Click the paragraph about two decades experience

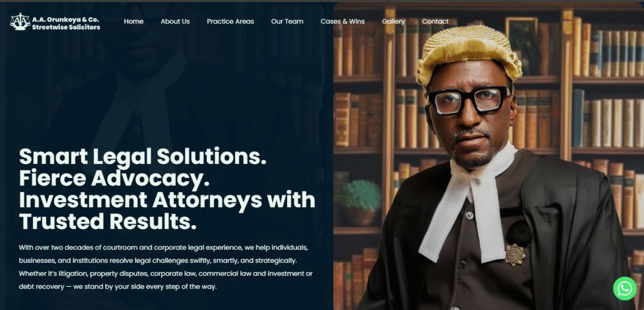166,267
